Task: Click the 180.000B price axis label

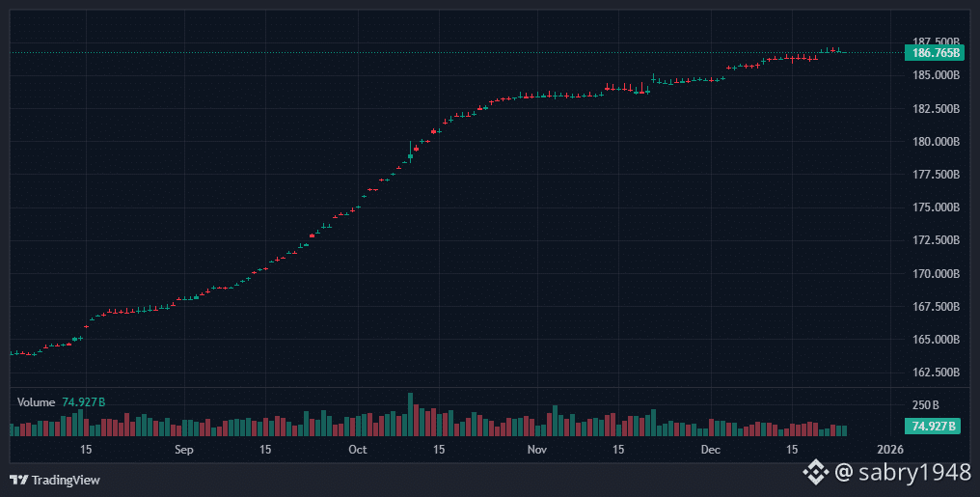Action: [936, 141]
